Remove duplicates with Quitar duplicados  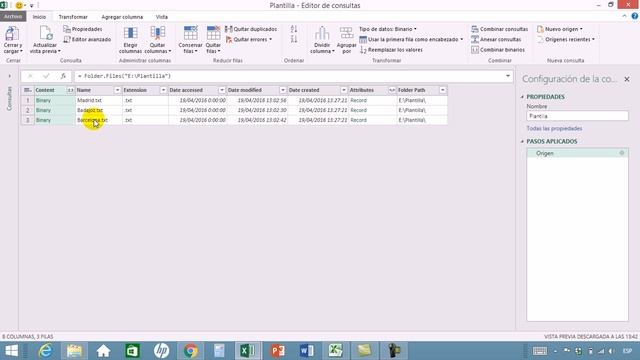251,29
